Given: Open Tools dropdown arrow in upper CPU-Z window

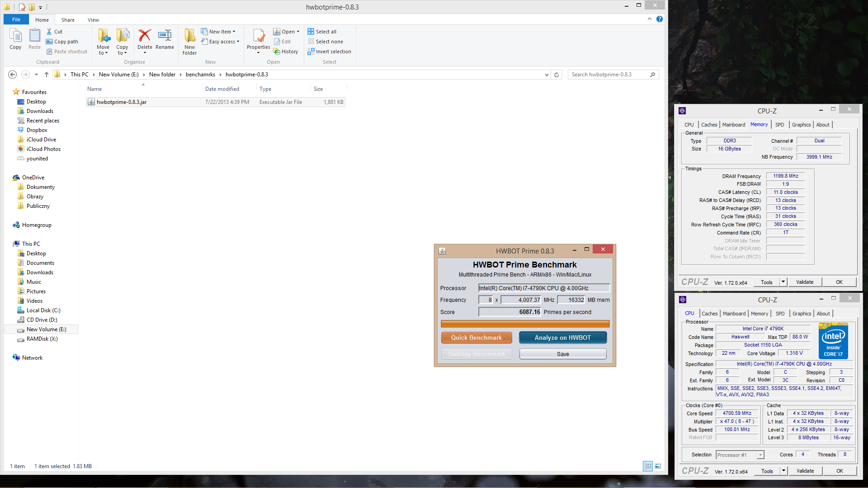Looking at the screenshot, I should pyautogui.click(x=783, y=282).
